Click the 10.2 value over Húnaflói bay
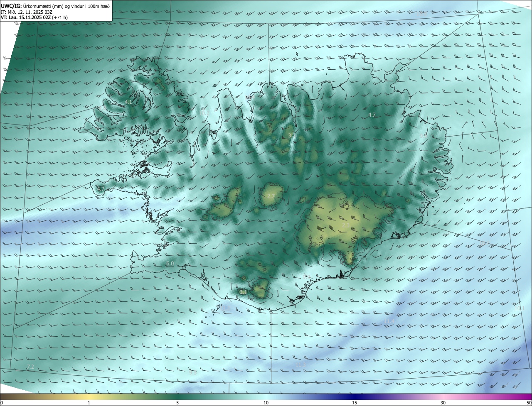The width and height of the screenshot is (532, 406). tap(204, 113)
